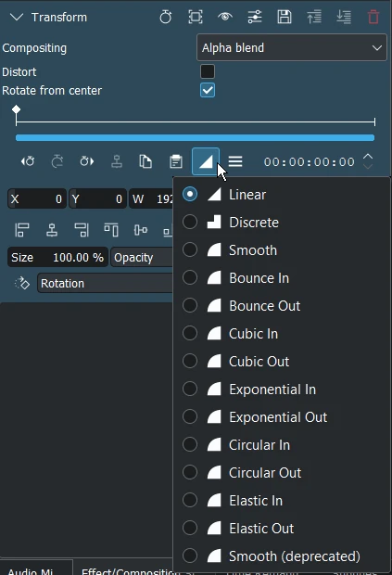Select Smooth interpolation option
This screenshot has width=392, height=575.
tap(282, 250)
